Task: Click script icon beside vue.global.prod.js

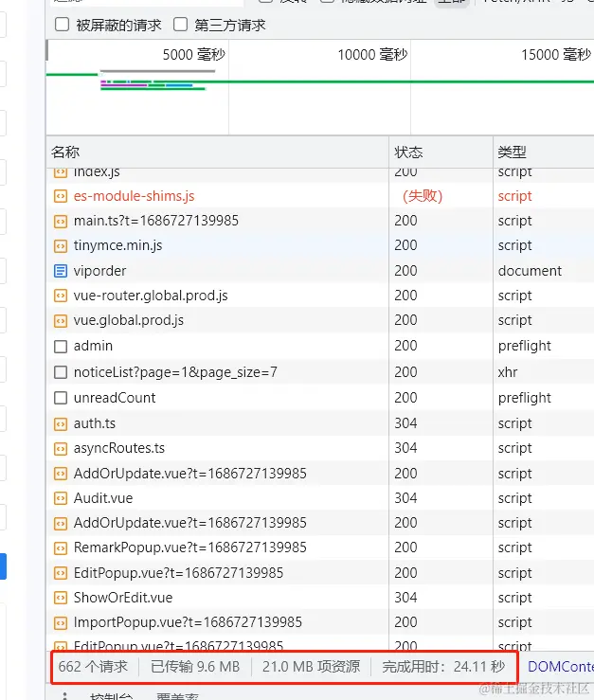Action: tap(61, 320)
